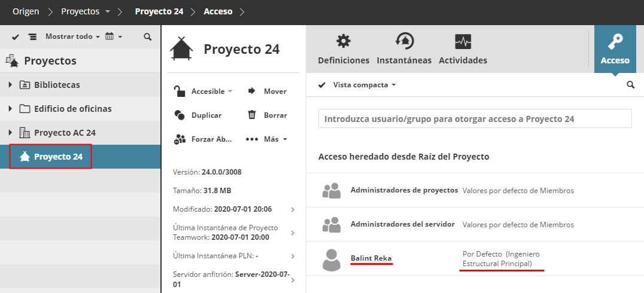
Task: Open the Proyectos breadcrumb dropdown arrow
Action: [x=108, y=12]
